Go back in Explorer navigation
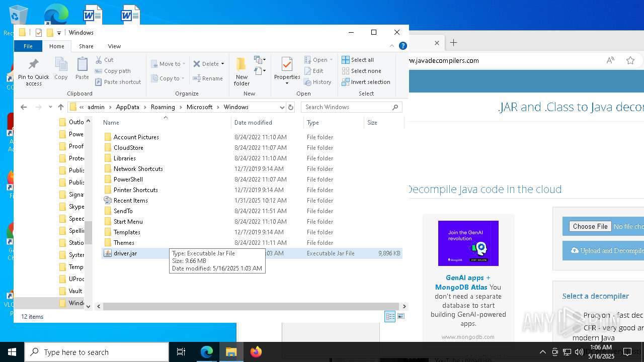The image size is (644, 362). coord(24,107)
